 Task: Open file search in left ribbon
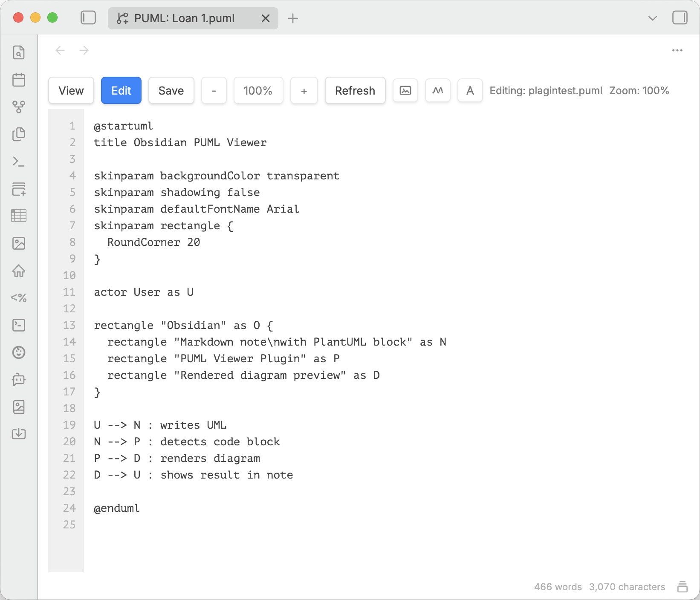pos(19,52)
